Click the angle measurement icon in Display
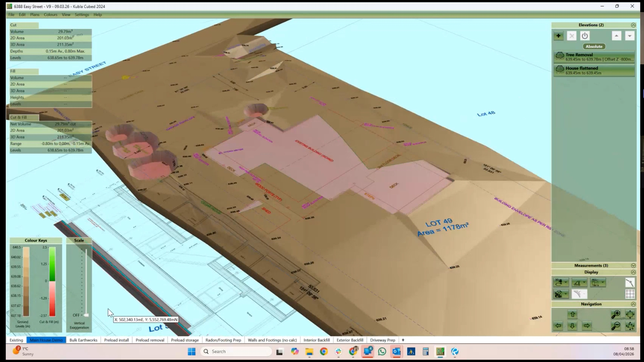Image resolution: width=644 pixels, height=362 pixels. click(x=630, y=283)
